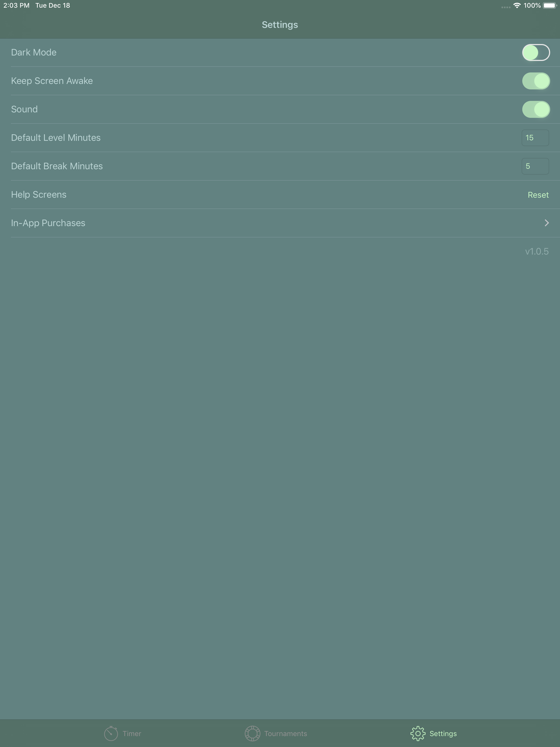This screenshot has height=747, width=560.
Task: Tap the status bar clock time
Action: pos(16,5)
